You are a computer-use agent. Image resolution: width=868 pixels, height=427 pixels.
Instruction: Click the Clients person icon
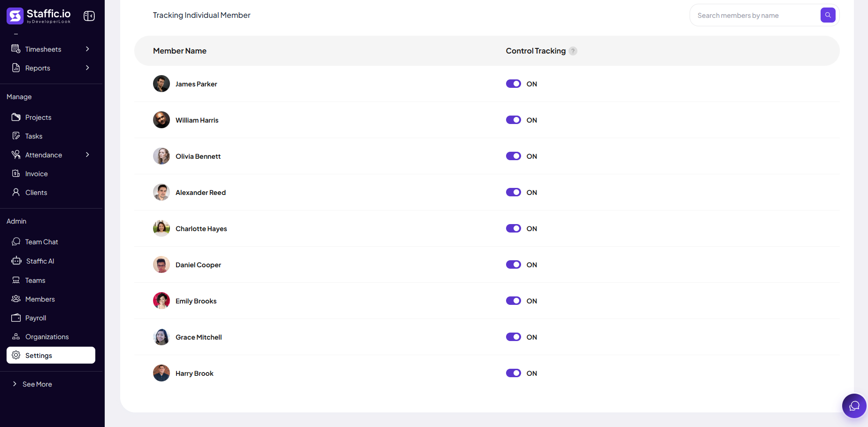click(x=16, y=192)
